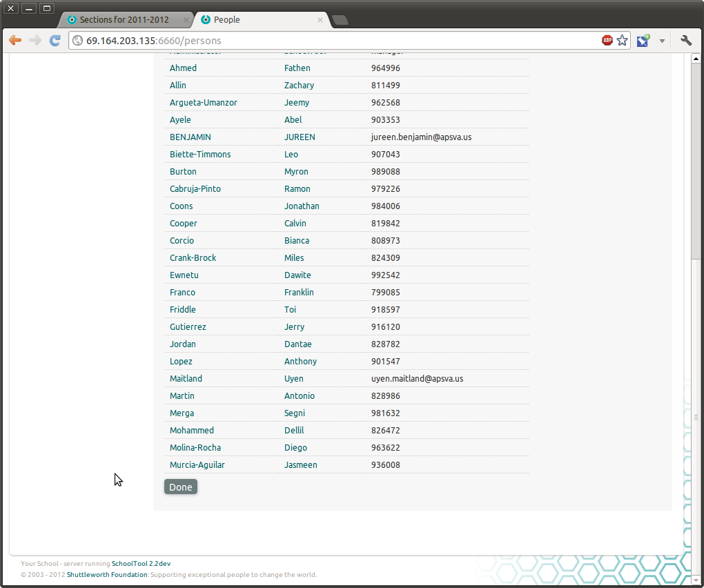Image resolution: width=704 pixels, height=588 pixels.
Task: Click the vertical scrollbar thumb
Action: point(696,159)
